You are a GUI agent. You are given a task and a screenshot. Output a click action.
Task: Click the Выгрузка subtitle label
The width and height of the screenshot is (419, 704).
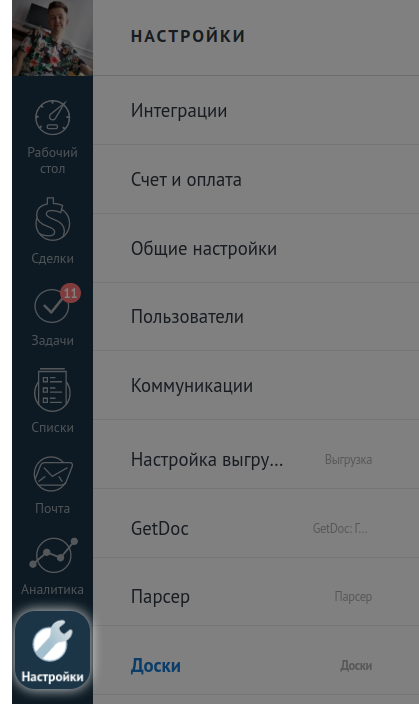tap(348, 460)
